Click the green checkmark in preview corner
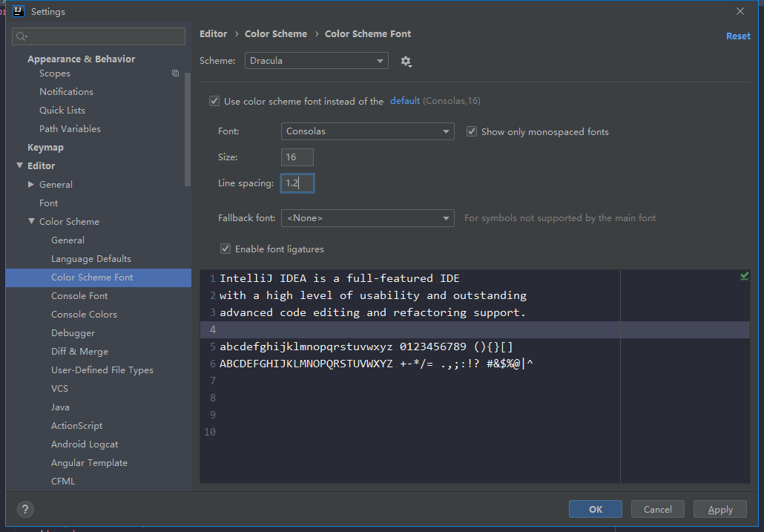 [744, 278]
